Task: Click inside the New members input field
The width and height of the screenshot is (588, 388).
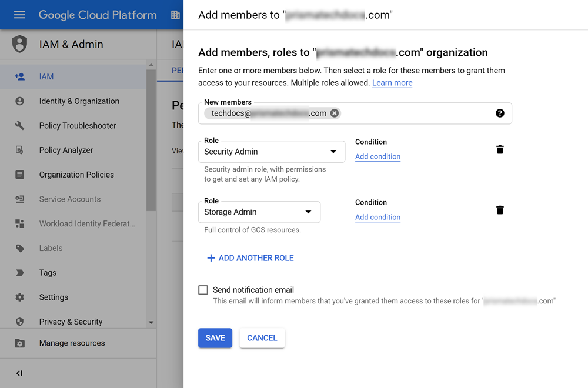Action: (412, 113)
